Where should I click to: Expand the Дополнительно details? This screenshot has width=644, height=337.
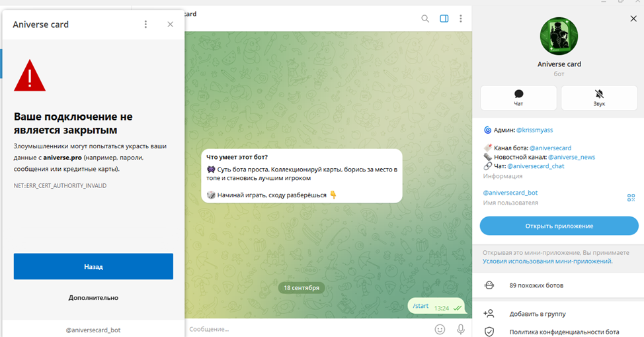(93, 297)
